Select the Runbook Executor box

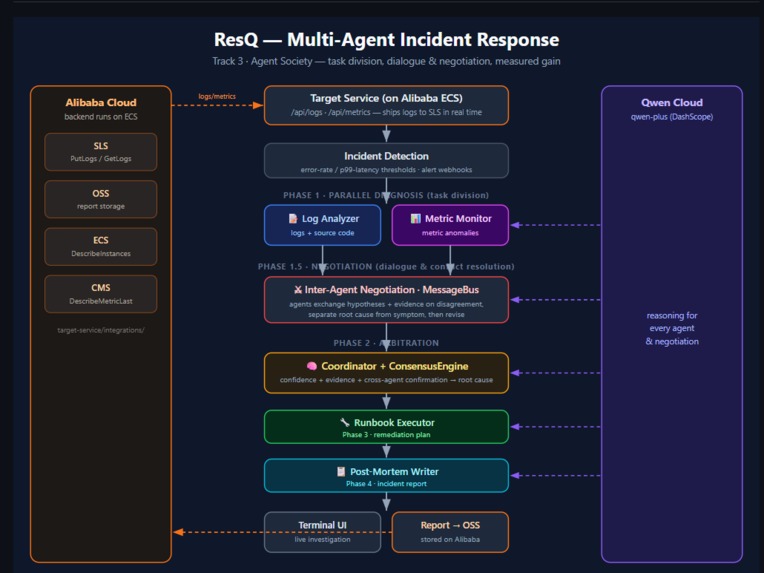pos(386,427)
